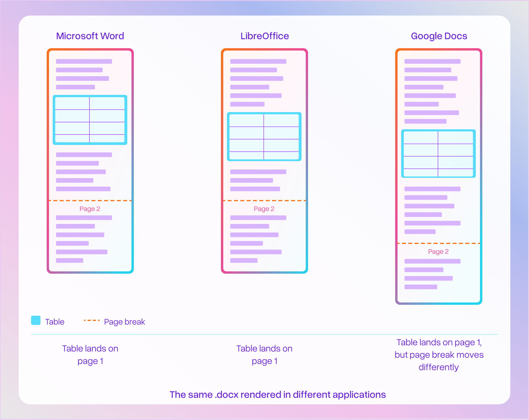This screenshot has height=420, width=529.
Task: Click the cyan Table legend swatch
Action: click(36, 320)
